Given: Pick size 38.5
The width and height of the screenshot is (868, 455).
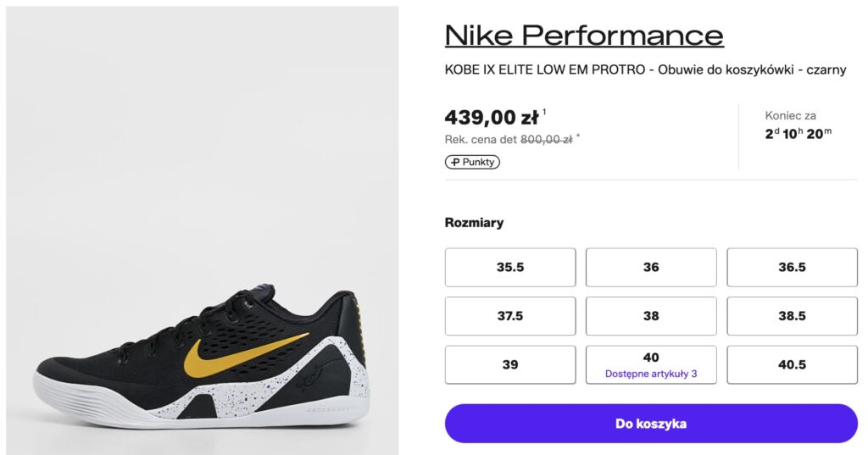Looking at the screenshot, I should point(792,316).
